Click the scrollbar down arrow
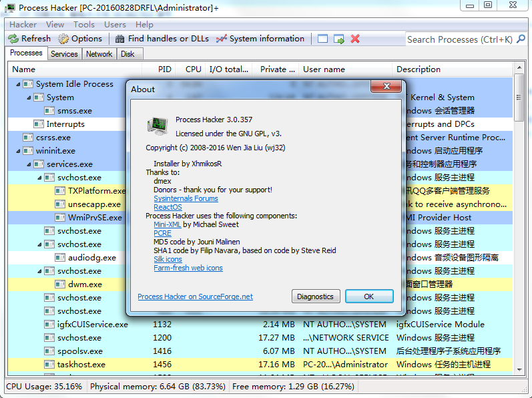The image size is (532, 398). (519, 370)
